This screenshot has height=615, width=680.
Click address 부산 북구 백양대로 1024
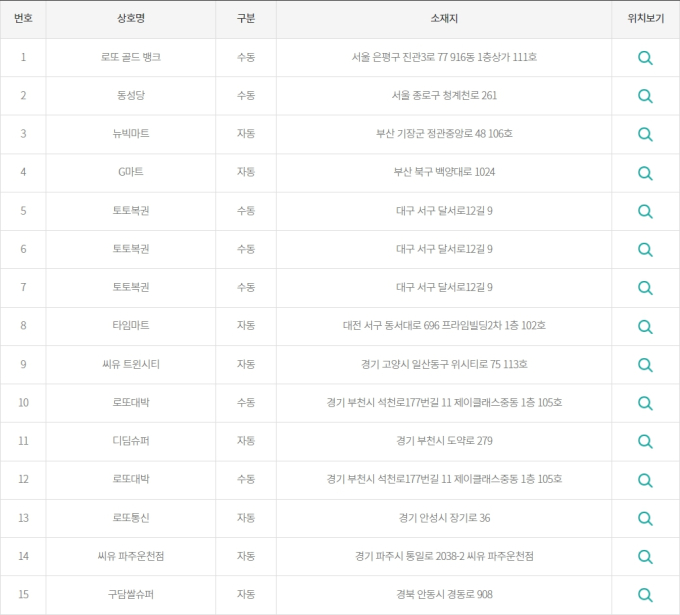pos(444,172)
